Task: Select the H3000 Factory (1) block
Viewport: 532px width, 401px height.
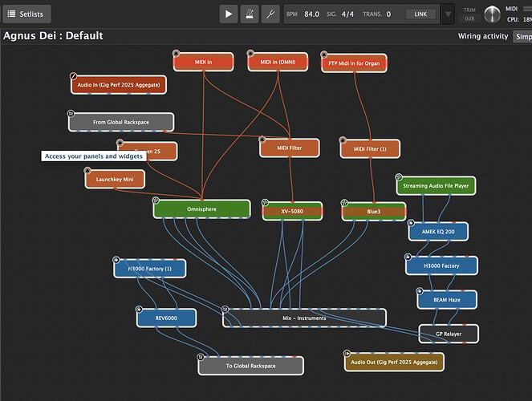Action: click(x=149, y=269)
